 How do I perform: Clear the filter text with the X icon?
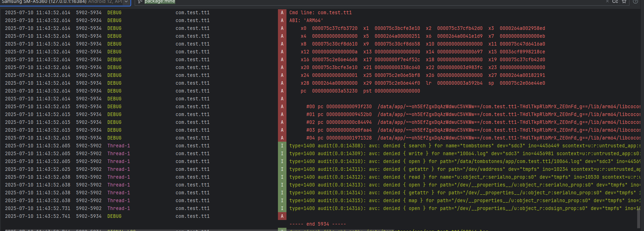tap(607, 2)
